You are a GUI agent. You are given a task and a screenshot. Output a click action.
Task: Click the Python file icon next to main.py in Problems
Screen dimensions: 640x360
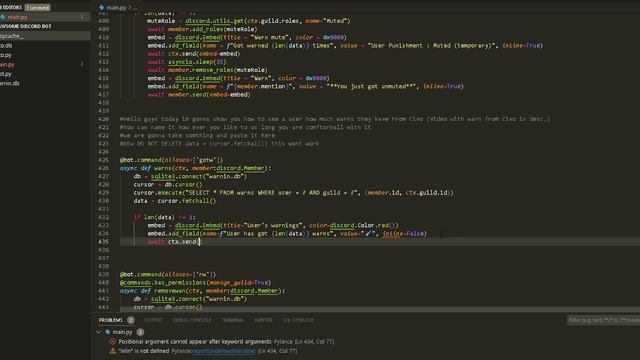pyautogui.click(x=108, y=332)
